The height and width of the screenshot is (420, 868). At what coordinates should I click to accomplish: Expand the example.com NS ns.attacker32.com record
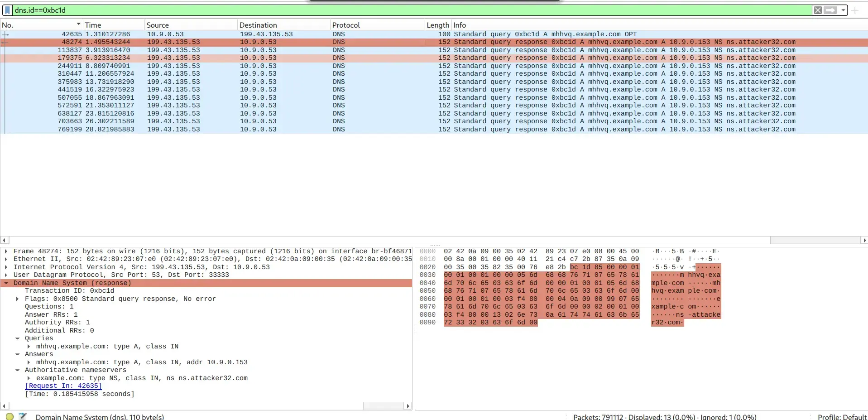[29, 378]
